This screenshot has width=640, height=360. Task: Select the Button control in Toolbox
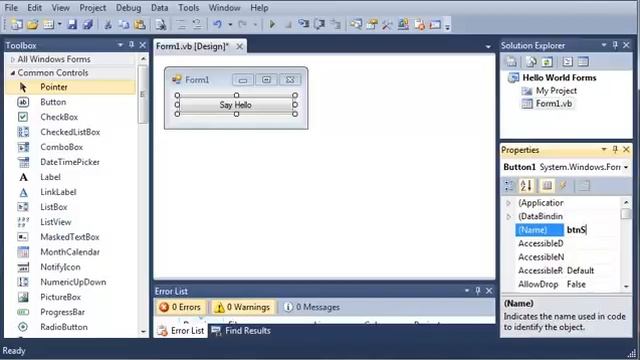(53, 102)
